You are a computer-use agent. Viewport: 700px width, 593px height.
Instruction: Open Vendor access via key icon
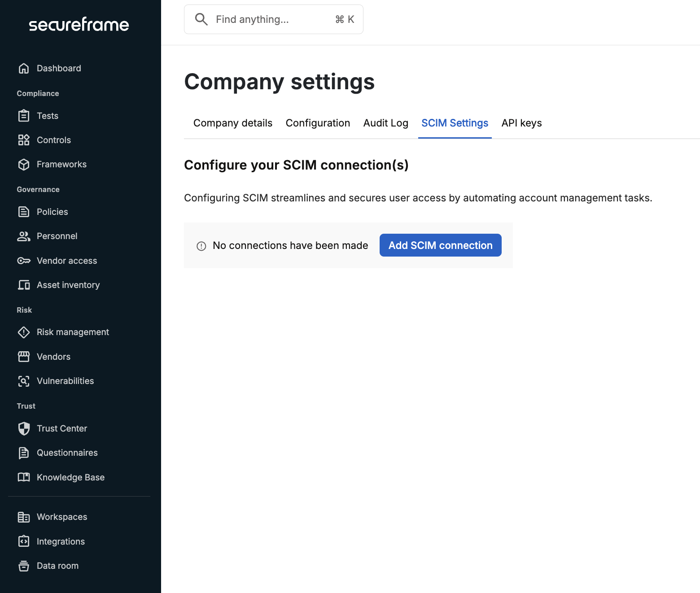[24, 261]
